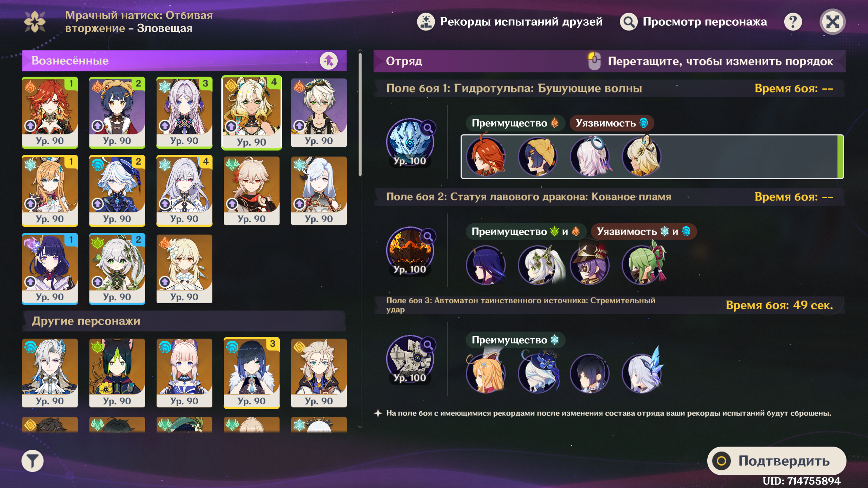Click the Подтвердить confirm button
Screen dimensions: 868x488
[x=776, y=461]
